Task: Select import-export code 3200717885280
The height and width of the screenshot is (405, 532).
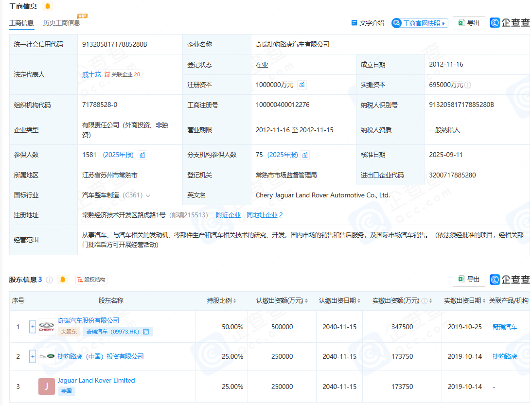Action: point(452,175)
